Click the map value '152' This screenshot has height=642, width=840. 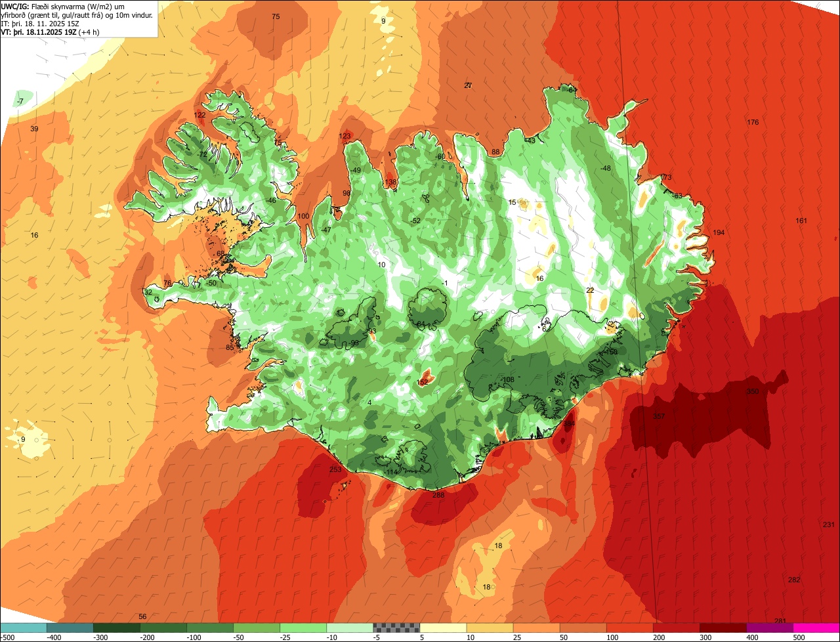pos(423,381)
